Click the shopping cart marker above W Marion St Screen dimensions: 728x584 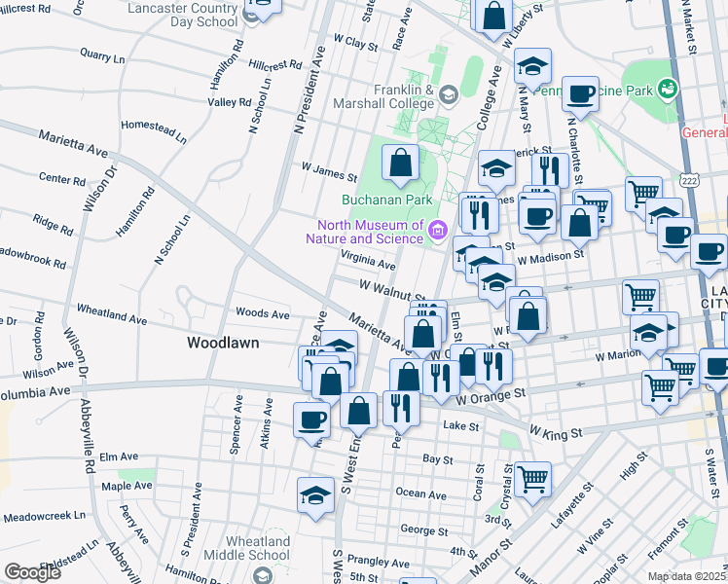640,299
